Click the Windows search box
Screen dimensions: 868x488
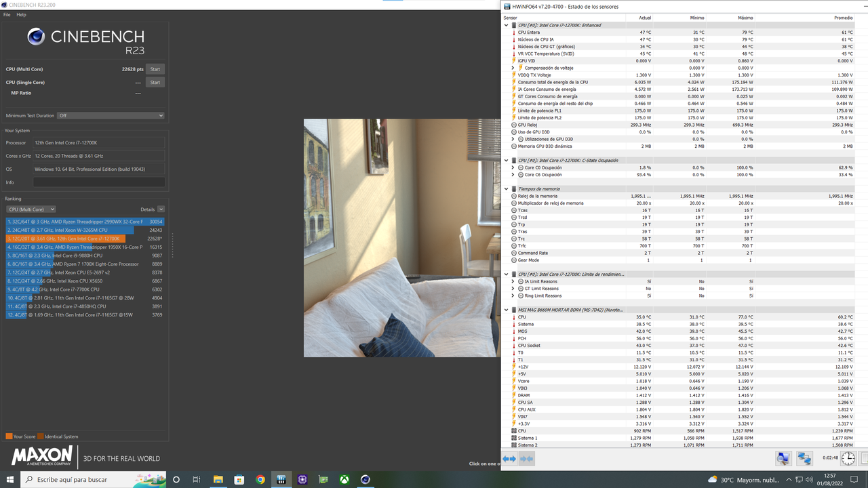pos(94,479)
